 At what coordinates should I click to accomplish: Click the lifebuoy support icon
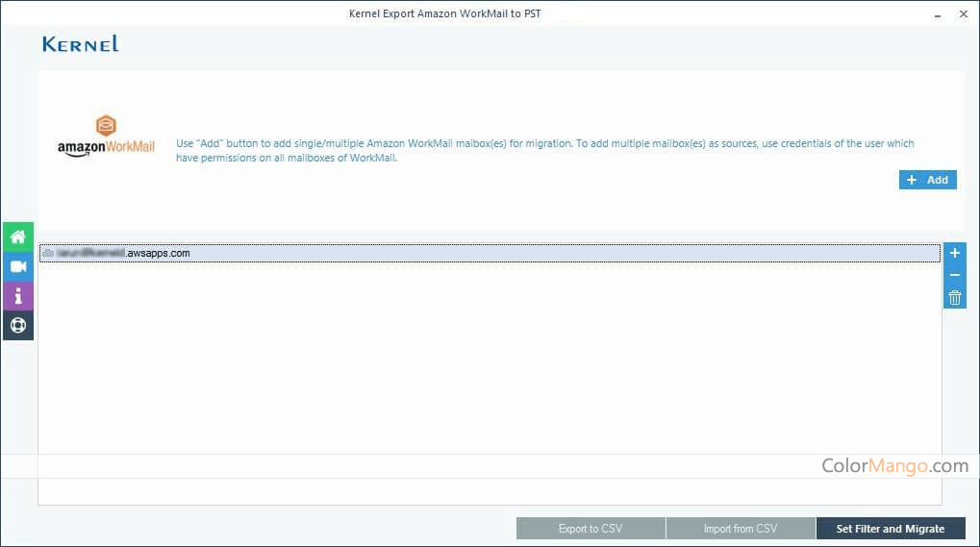(17, 325)
